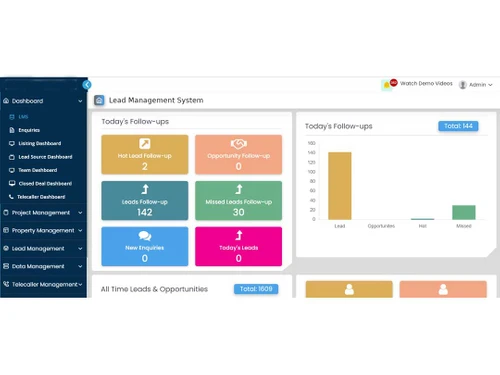
Task: Open Lead Source Dashboard menu item
Action: tap(45, 157)
